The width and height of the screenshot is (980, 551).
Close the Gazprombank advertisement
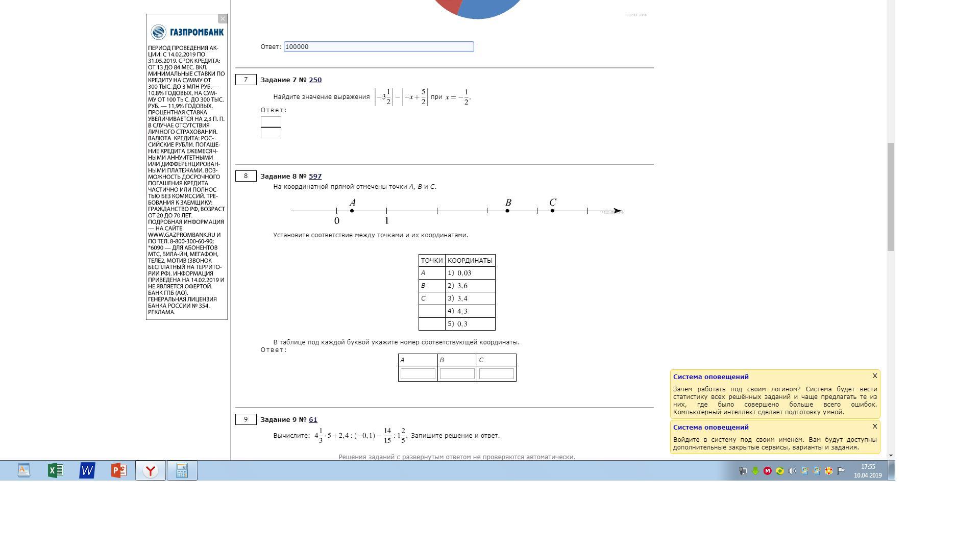click(x=223, y=19)
